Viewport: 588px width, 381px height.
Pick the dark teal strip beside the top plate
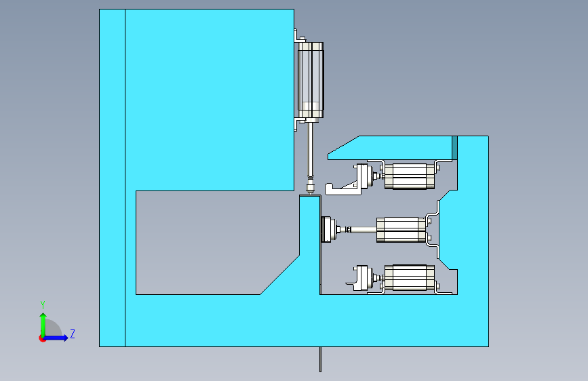(x=455, y=148)
